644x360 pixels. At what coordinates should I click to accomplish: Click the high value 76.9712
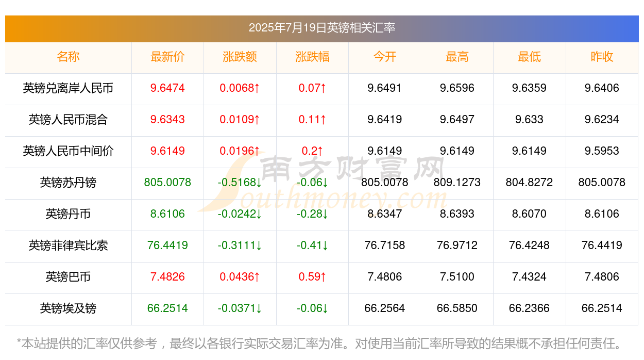click(x=457, y=246)
